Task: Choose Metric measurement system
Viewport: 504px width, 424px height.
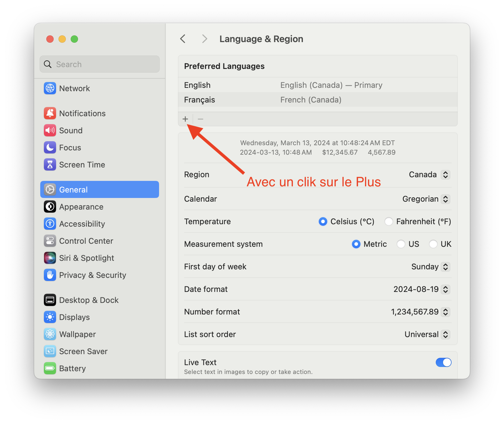Action: tap(356, 244)
